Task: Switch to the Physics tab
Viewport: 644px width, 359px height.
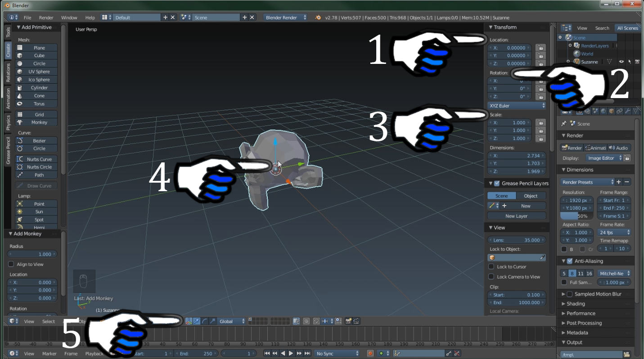Action: click(8, 122)
